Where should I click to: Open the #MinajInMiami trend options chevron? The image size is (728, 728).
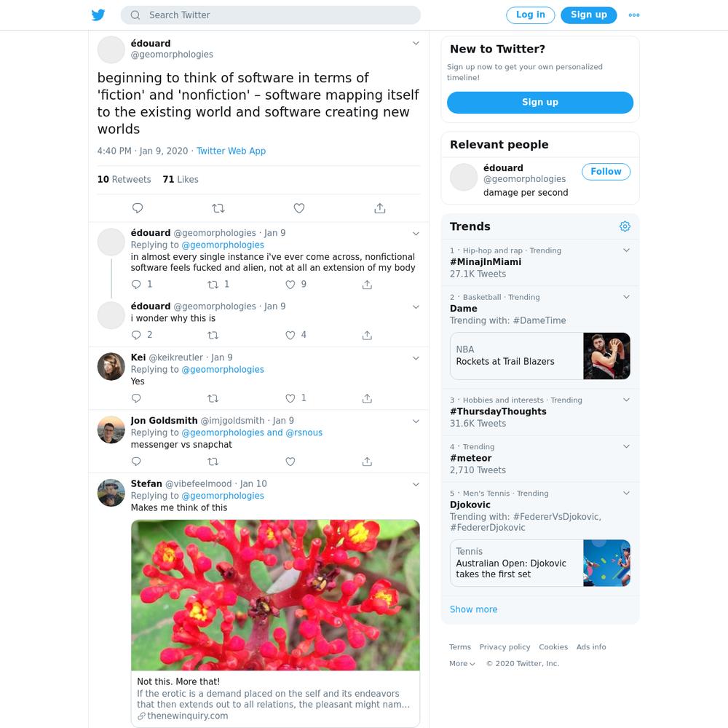pyautogui.click(x=626, y=250)
